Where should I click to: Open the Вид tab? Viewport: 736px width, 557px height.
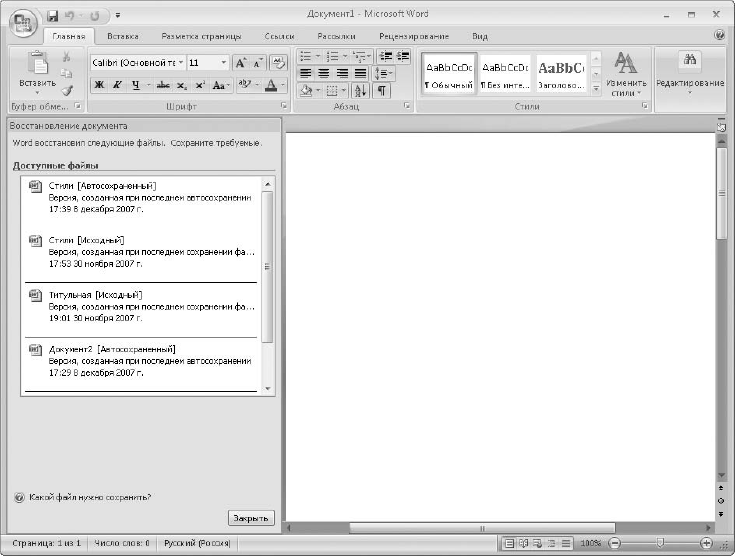pyautogui.click(x=480, y=36)
